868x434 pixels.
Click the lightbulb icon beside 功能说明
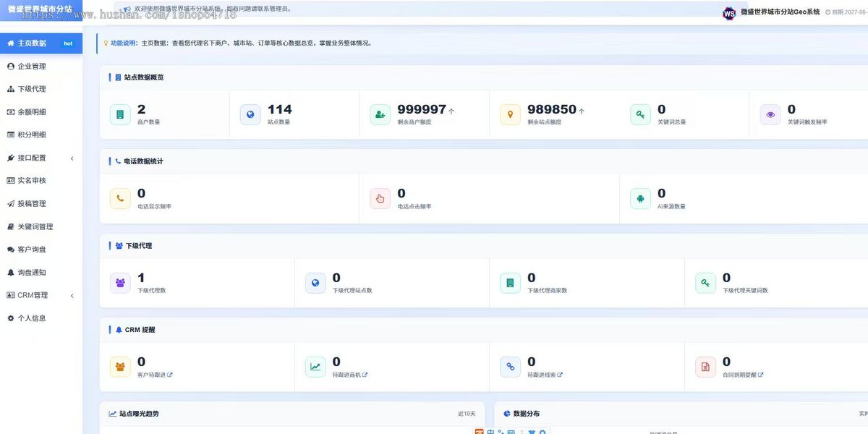tap(106, 43)
